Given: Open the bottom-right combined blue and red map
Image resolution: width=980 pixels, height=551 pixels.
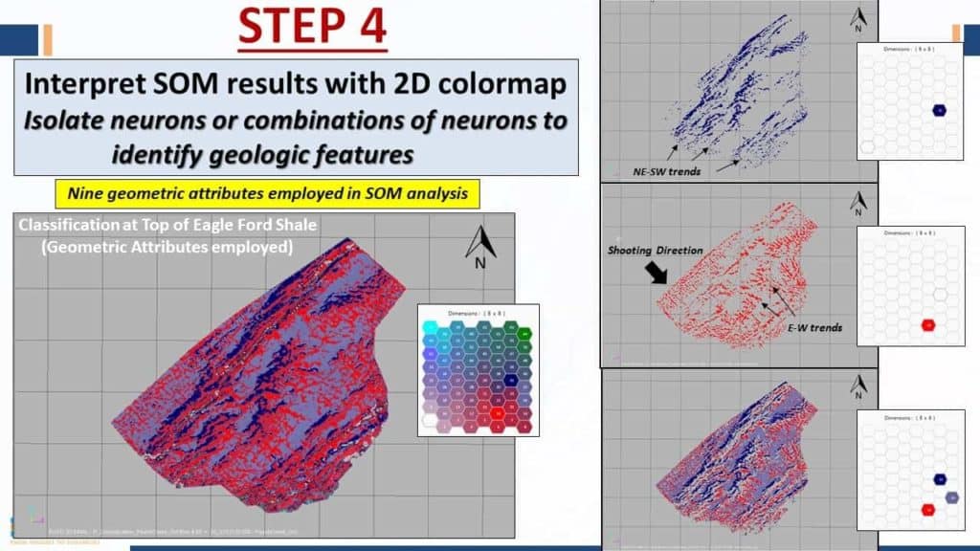Looking at the screenshot, I should [740, 460].
